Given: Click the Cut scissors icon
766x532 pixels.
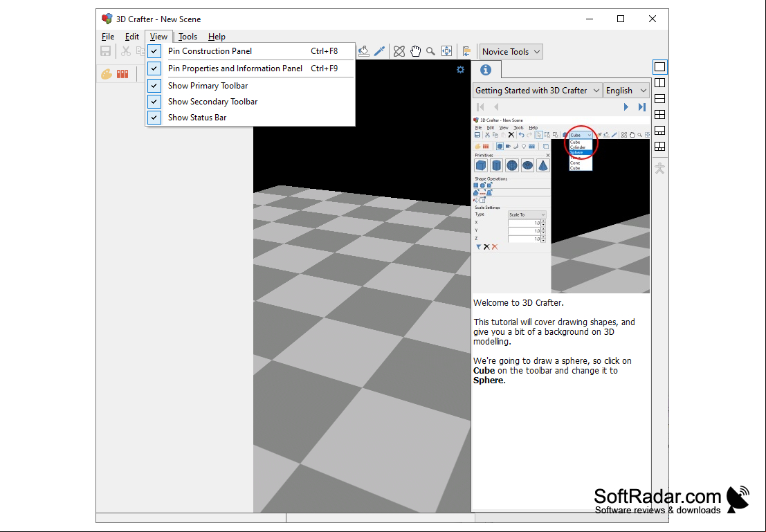Looking at the screenshot, I should [125, 51].
